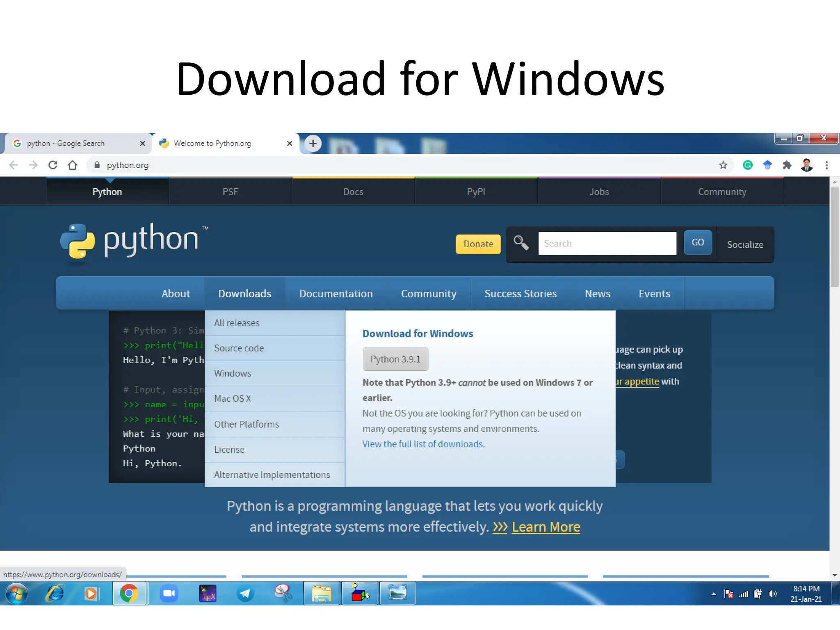The image size is (840, 630).
Task: Click the network signal tray icon
Action: point(744,594)
